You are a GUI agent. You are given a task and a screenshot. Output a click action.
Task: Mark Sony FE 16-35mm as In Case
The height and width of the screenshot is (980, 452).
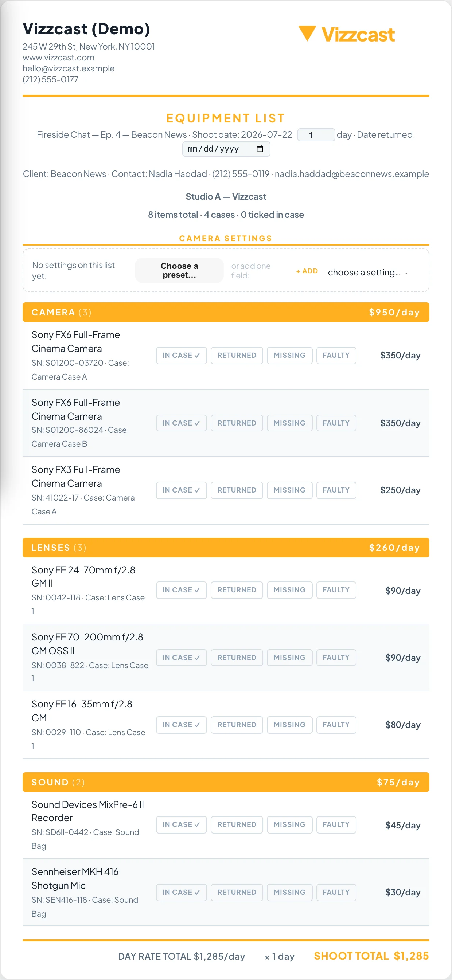(x=181, y=725)
